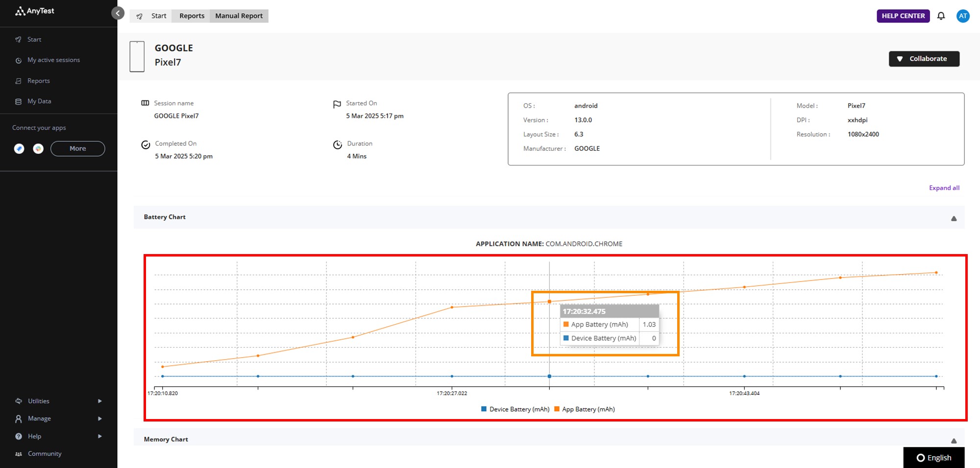Click the Start rocket icon in sidebar
The image size is (980, 468).
click(18, 40)
